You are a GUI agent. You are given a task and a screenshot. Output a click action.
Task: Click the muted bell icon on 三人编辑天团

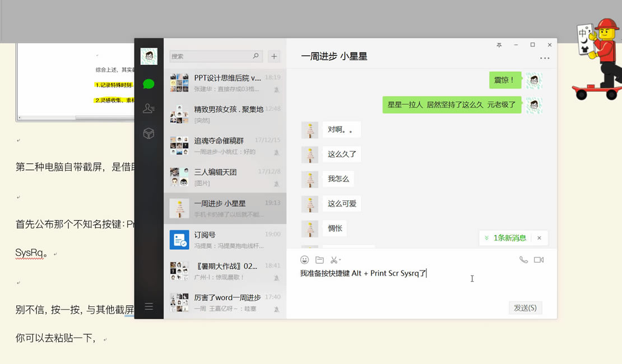click(276, 184)
